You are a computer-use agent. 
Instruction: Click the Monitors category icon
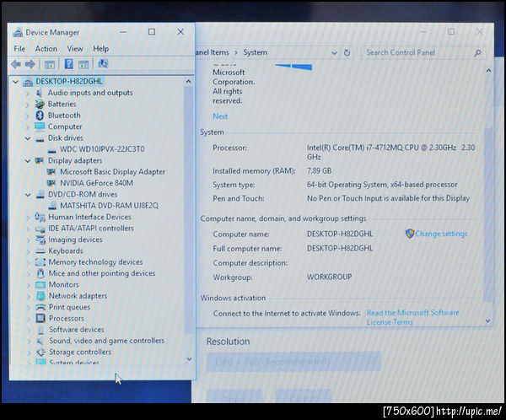(x=40, y=284)
